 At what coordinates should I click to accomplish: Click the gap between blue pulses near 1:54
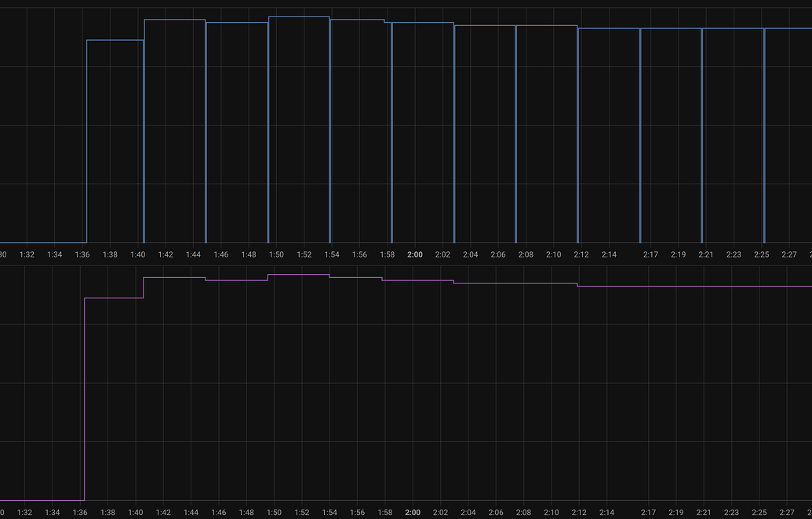(331, 118)
